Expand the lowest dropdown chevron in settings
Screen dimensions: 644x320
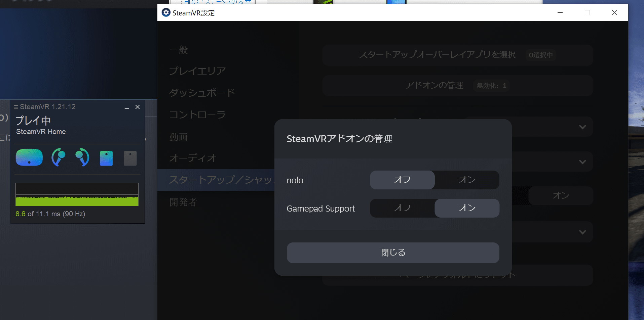(x=582, y=232)
